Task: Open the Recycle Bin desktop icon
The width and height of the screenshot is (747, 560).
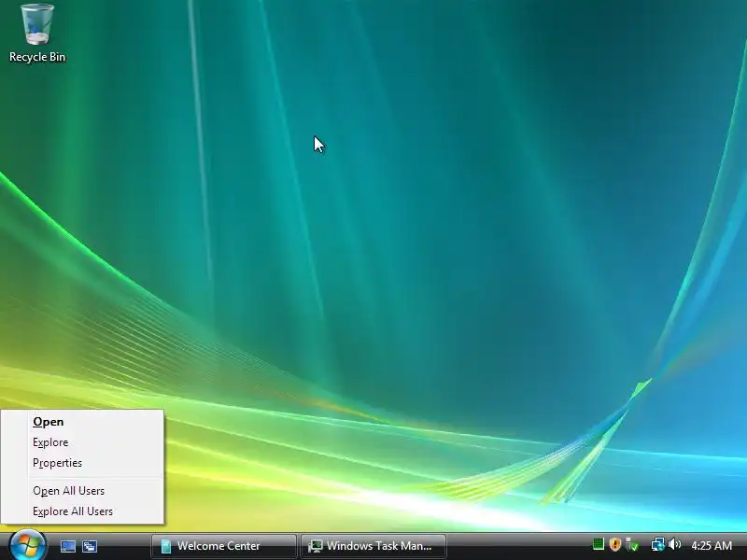Action: tap(37, 33)
